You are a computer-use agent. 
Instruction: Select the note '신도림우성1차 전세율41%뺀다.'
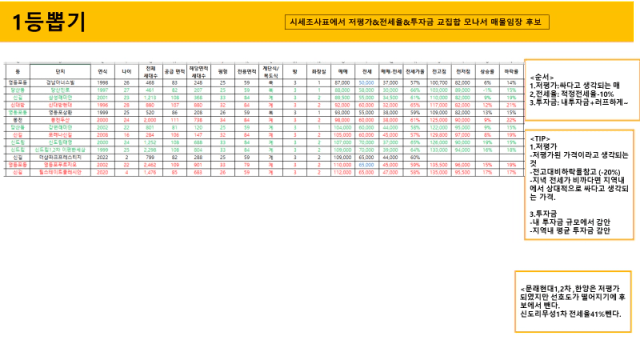click(571, 314)
